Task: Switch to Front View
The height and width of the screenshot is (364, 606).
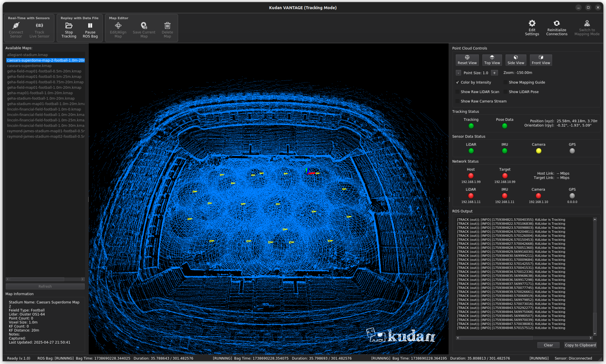Action: click(540, 60)
